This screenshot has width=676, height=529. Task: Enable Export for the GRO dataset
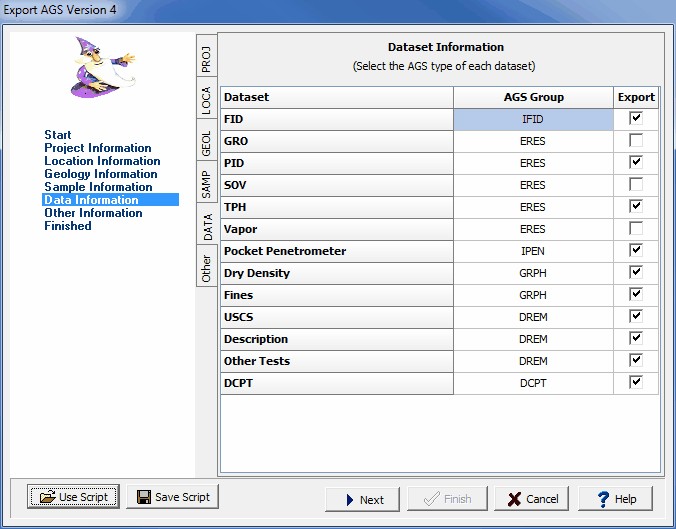tap(636, 141)
